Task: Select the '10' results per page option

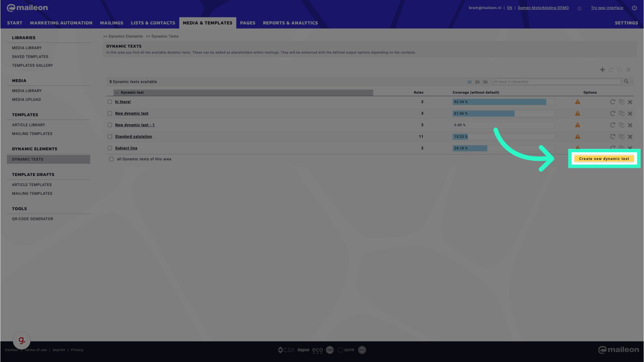Action: point(469,82)
